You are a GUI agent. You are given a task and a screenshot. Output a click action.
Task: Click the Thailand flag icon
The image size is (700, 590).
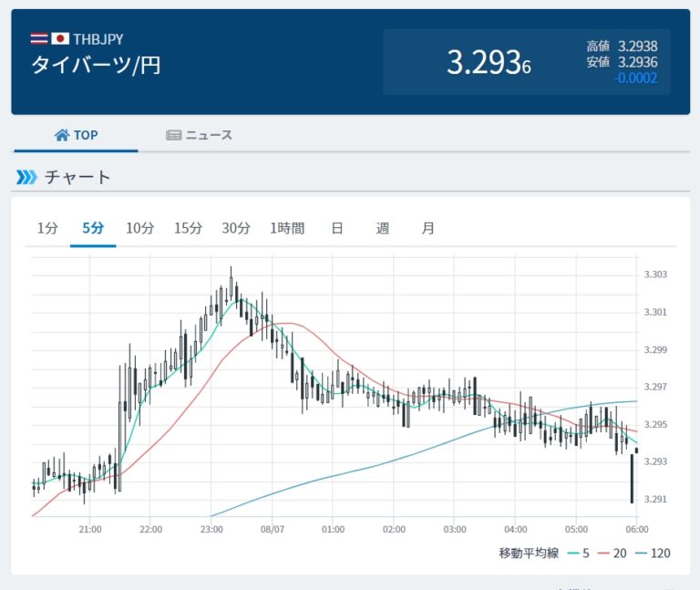39,39
